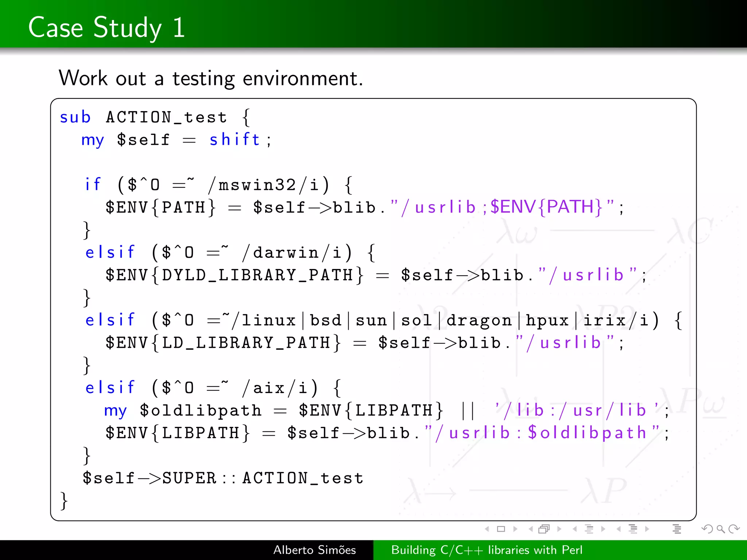Click the slide rectangle navigation icon
This screenshot has height=560, width=747.
pos(501,529)
